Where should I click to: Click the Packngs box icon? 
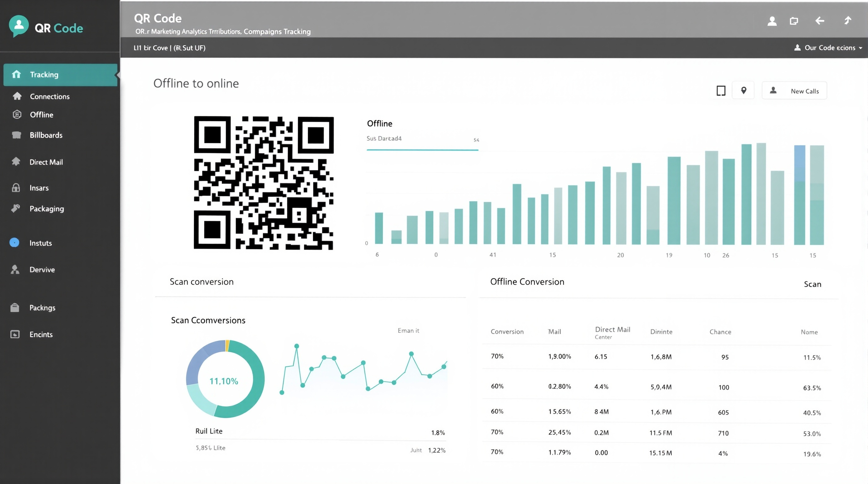[x=15, y=308]
